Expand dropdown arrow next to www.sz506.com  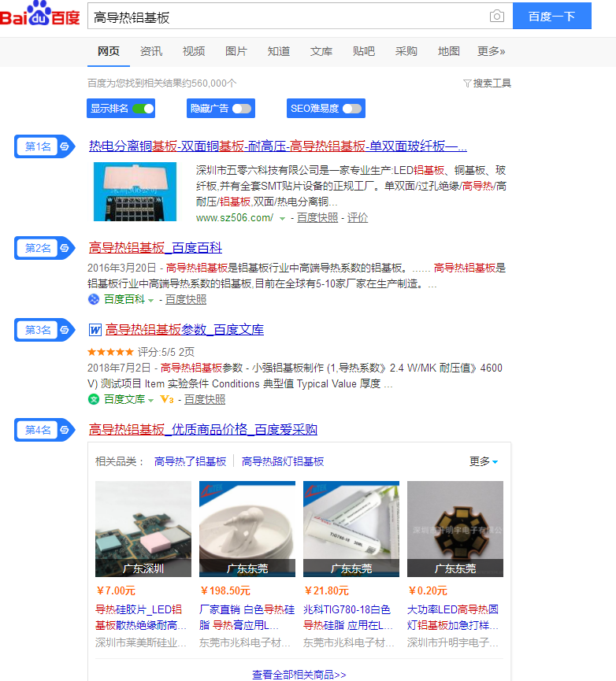pos(282,218)
